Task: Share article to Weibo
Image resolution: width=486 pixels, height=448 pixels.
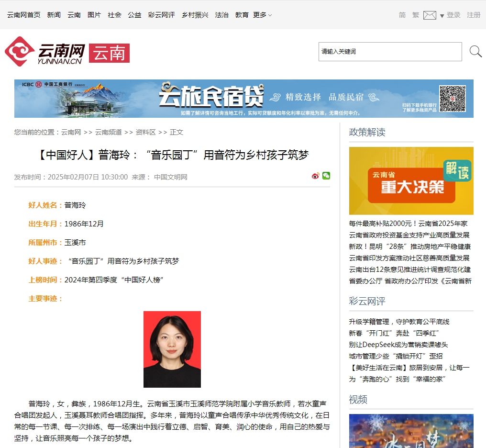Action: pos(316,176)
